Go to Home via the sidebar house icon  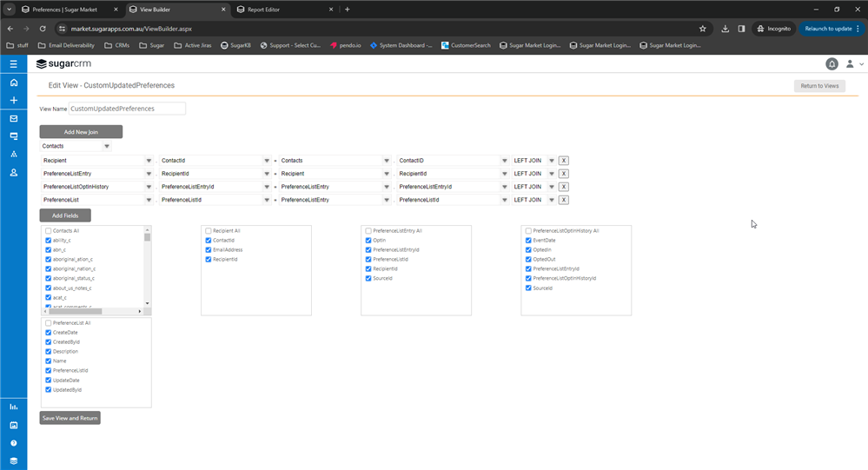coord(13,83)
